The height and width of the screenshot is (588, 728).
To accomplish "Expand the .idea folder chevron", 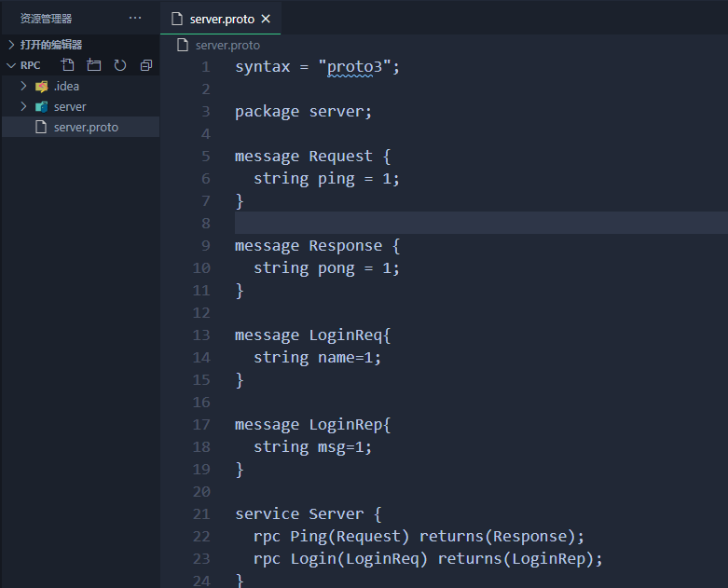I will coord(24,86).
